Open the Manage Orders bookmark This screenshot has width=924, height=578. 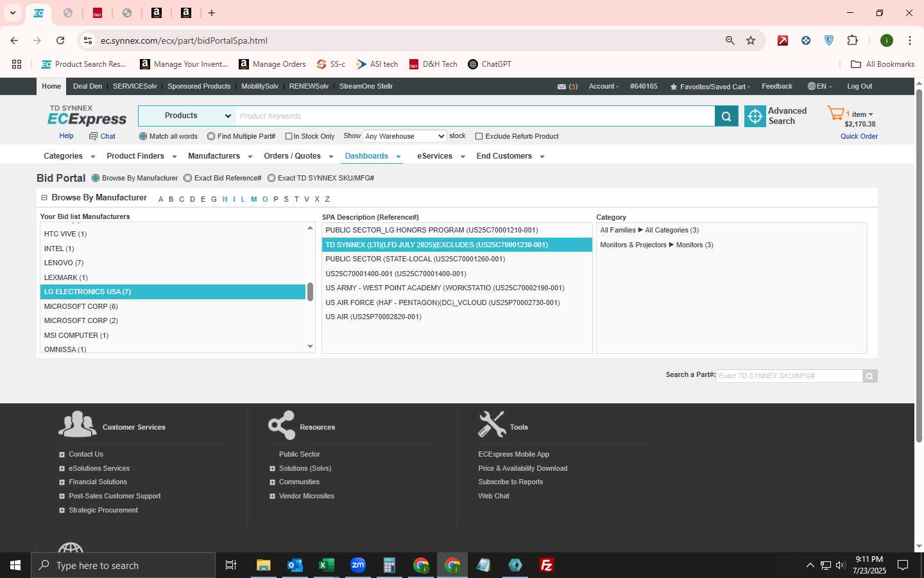click(272, 64)
